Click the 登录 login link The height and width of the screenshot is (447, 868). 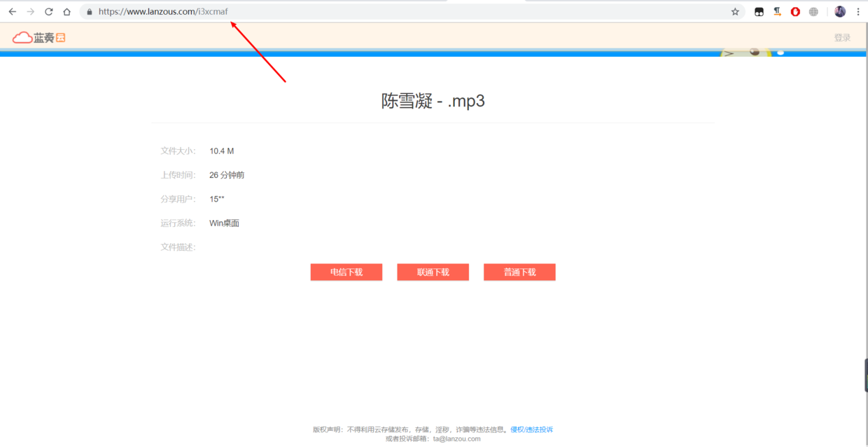pos(842,38)
